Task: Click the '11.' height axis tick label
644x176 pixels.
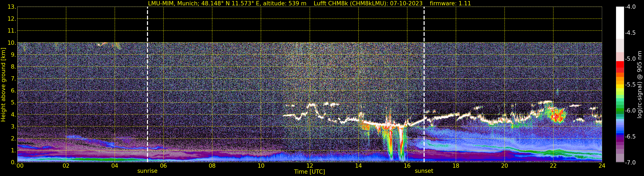Action: click(12, 31)
